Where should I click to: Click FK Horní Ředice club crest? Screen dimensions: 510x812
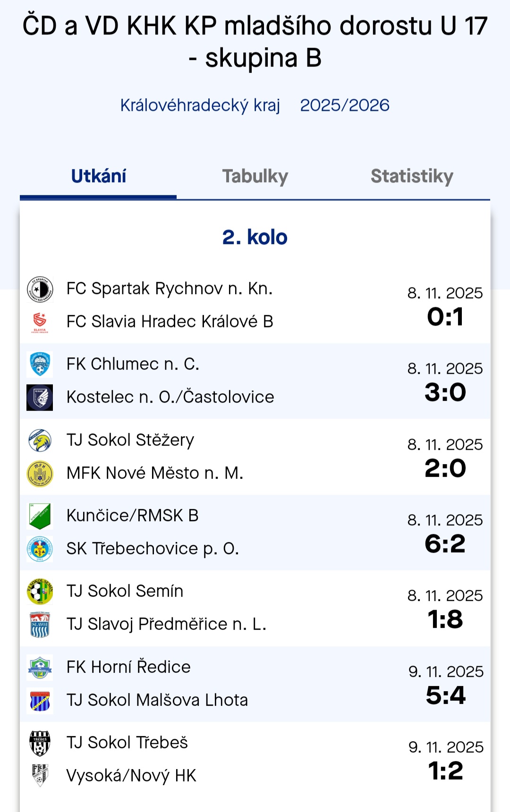tap(40, 668)
